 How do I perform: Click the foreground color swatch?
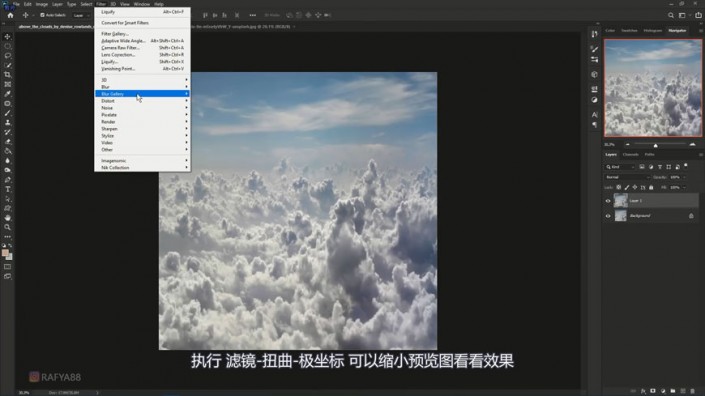[x=5, y=253]
